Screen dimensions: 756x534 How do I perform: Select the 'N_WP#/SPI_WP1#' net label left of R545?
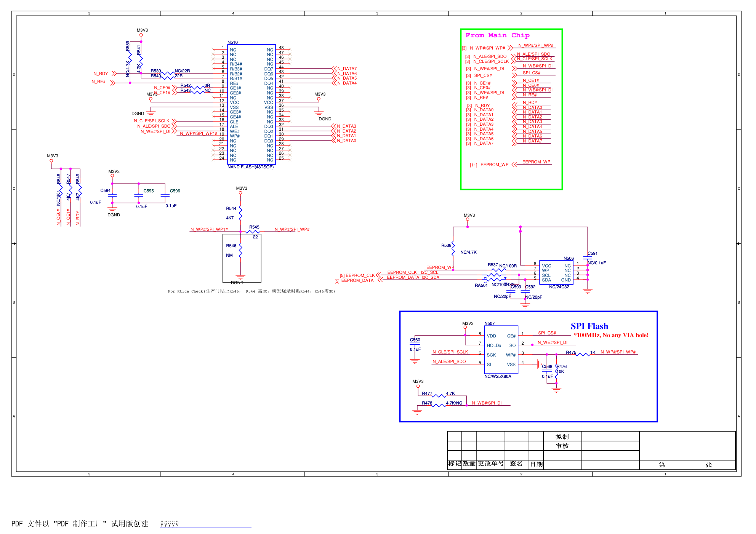click(209, 229)
